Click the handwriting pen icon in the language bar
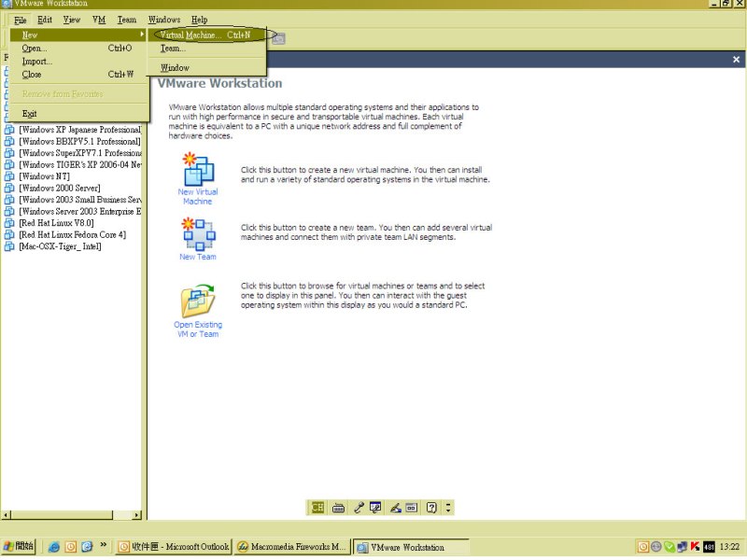Screen dimensions: 747x560 395,508
